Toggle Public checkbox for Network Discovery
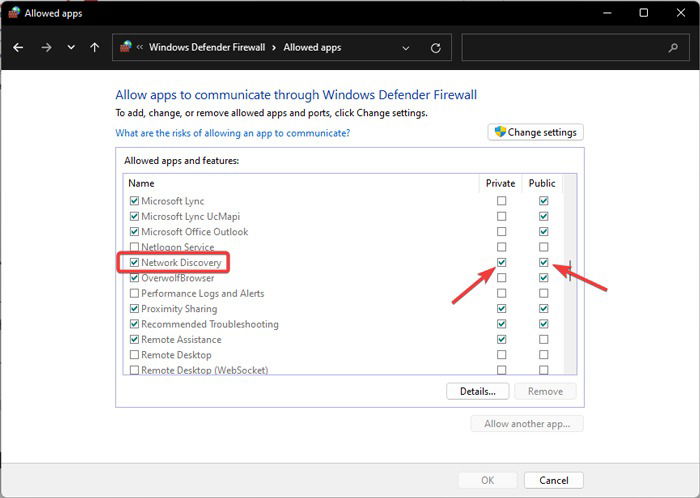700x498 pixels. pyautogui.click(x=543, y=262)
